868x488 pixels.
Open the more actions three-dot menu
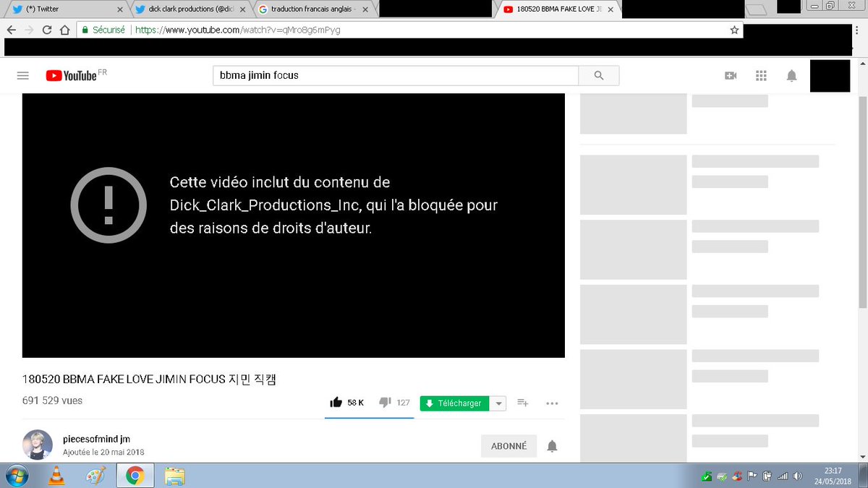pos(552,403)
